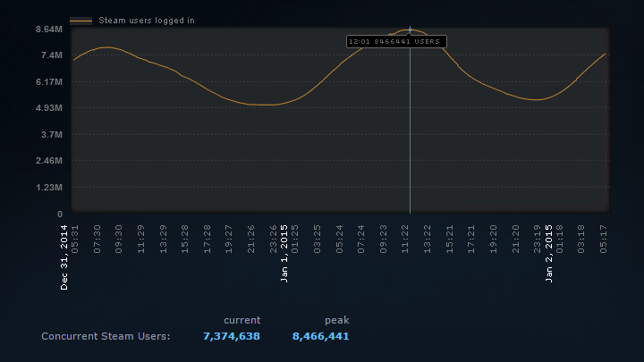Click the 'peak' column header
Viewport: 644px width, 362px height.
coord(337,320)
